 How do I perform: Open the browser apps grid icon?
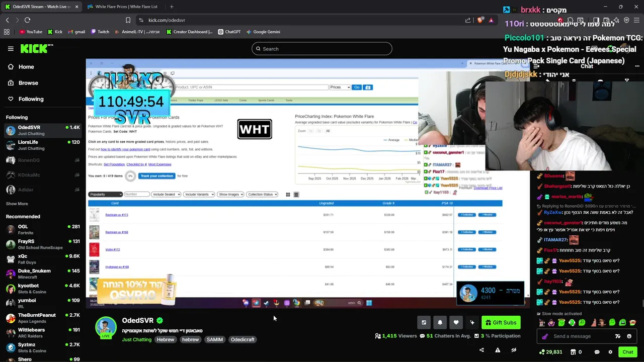[x=7, y=32]
